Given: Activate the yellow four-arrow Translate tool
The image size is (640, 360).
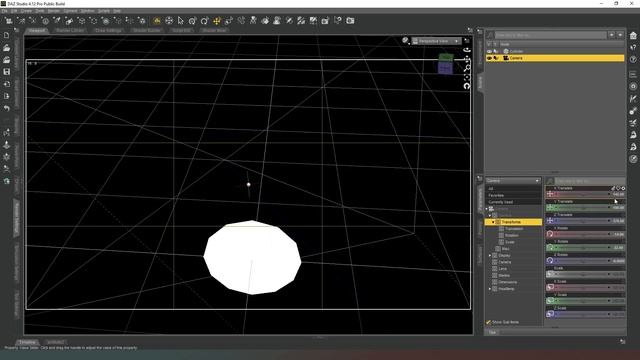Looking at the screenshot, I should pyautogui.click(x=216, y=20).
